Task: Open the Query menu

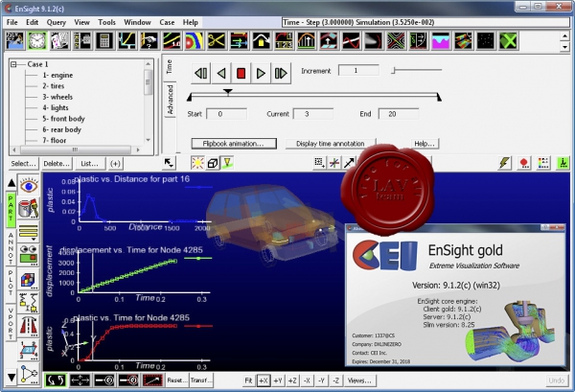Action: [57, 22]
